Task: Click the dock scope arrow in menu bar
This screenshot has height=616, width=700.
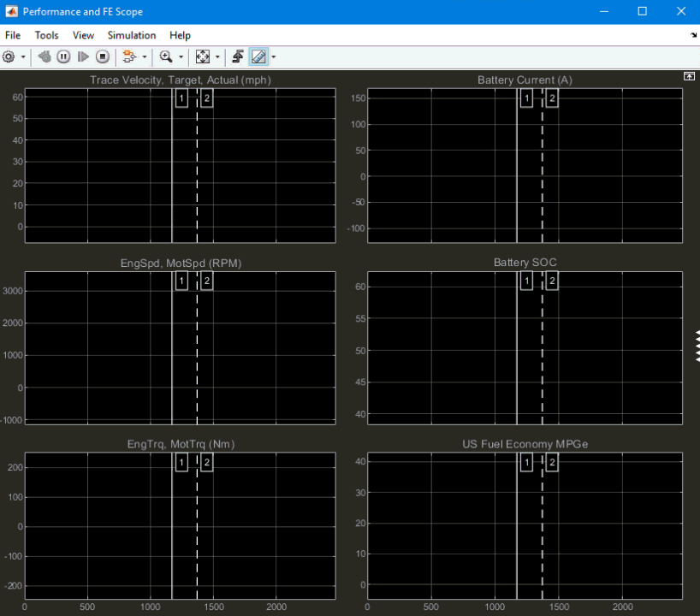Action: coord(693,35)
